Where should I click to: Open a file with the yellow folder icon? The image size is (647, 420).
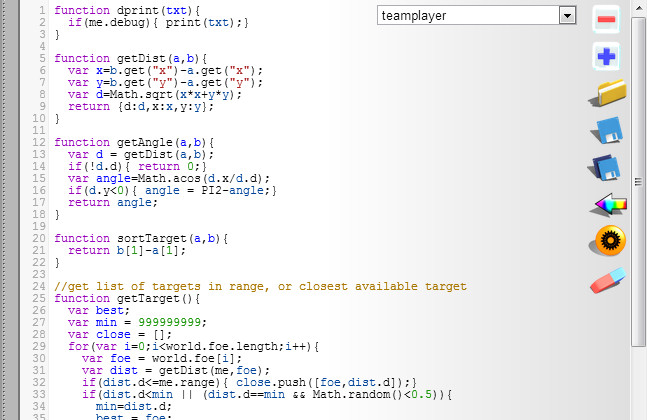608,93
